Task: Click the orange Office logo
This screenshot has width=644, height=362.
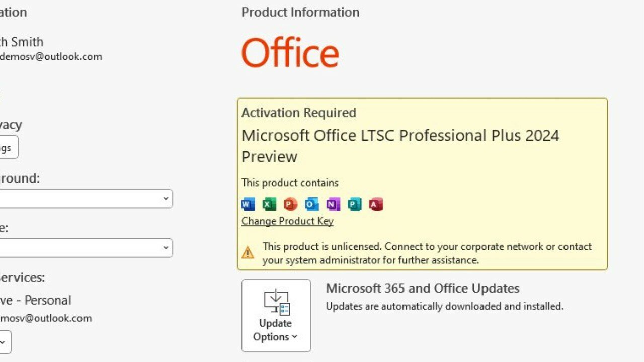Action: [x=290, y=53]
